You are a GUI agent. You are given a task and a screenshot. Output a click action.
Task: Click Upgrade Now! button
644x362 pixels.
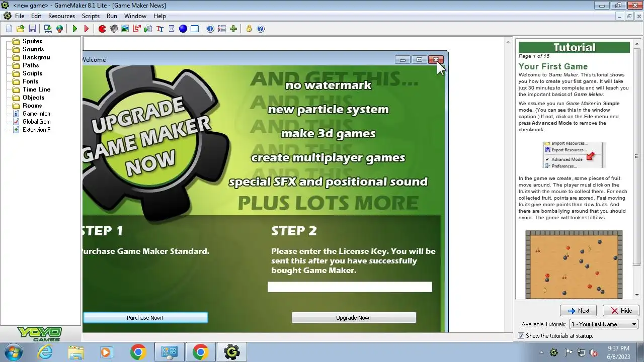[x=354, y=318]
